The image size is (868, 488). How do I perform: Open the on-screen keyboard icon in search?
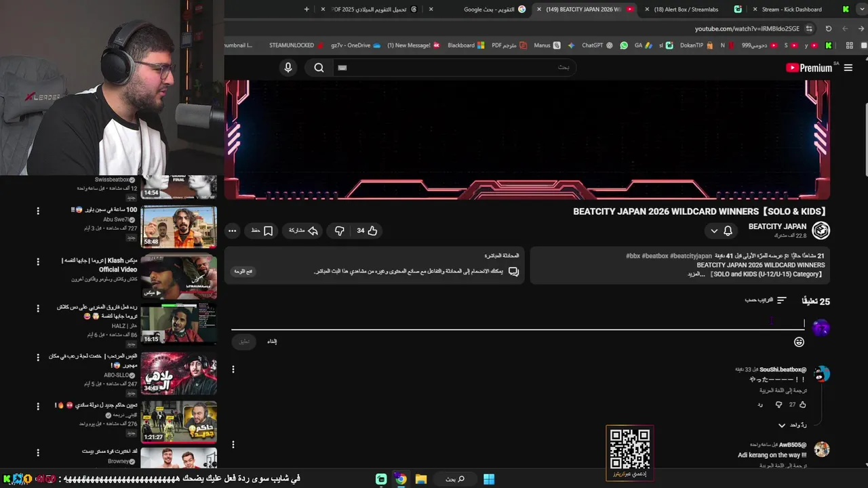342,68
